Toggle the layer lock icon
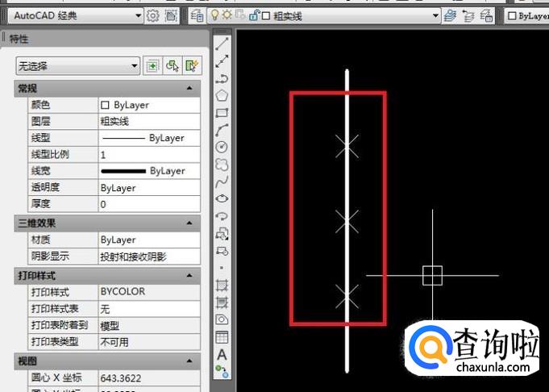The width and height of the screenshot is (549, 392). click(253, 15)
